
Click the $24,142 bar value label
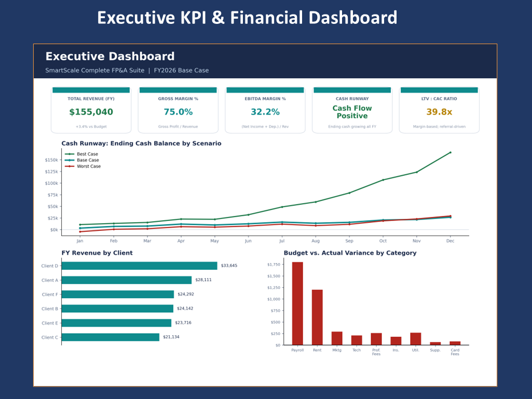pos(185,308)
